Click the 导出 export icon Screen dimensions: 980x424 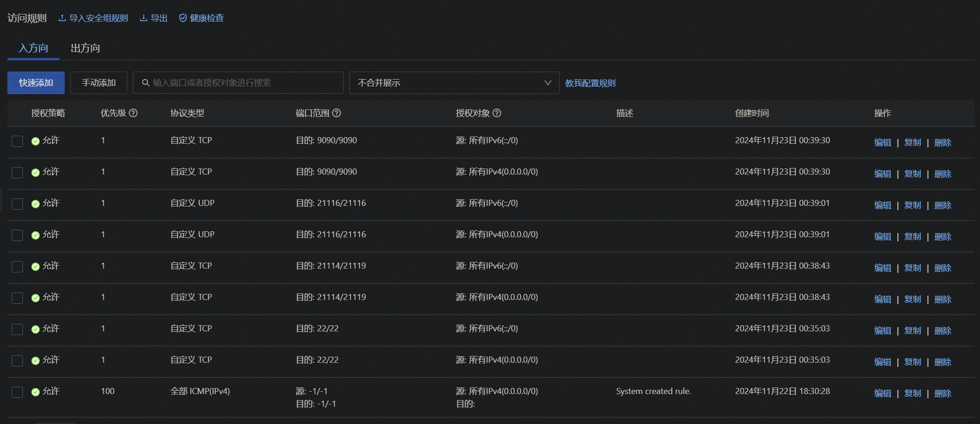point(144,18)
